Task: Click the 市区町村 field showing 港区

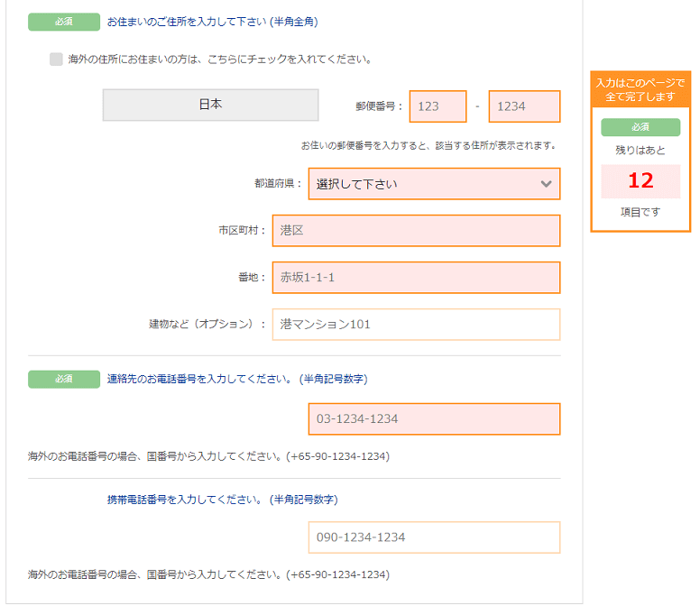Action: click(x=416, y=231)
